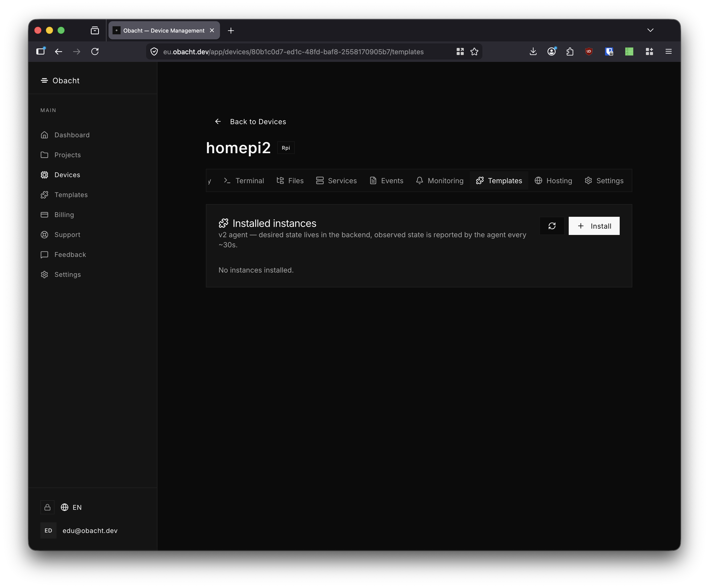The height and width of the screenshot is (588, 709).
Task: Click the QR/grid icon in address bar
Action: (460, 52)
